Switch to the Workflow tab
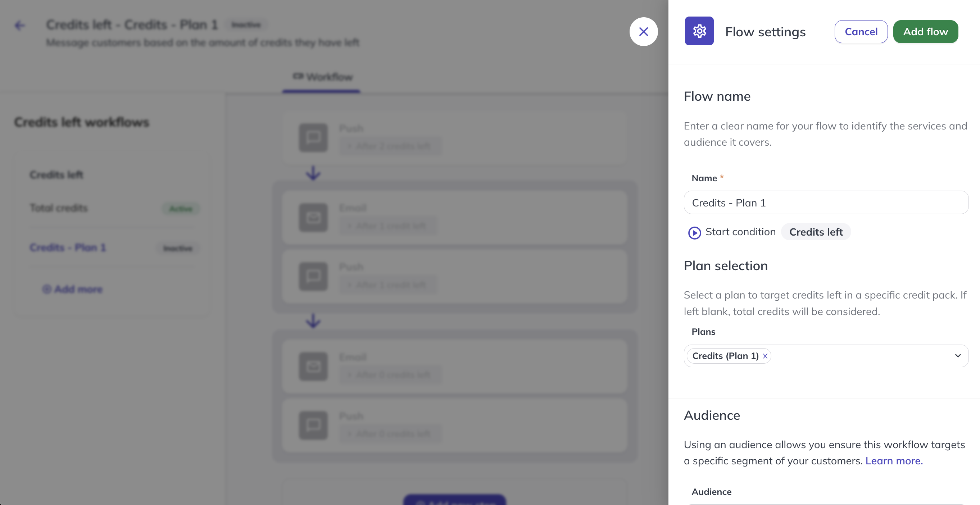The height and width of the screenshot is (505, 980). (x=322, y=77)
